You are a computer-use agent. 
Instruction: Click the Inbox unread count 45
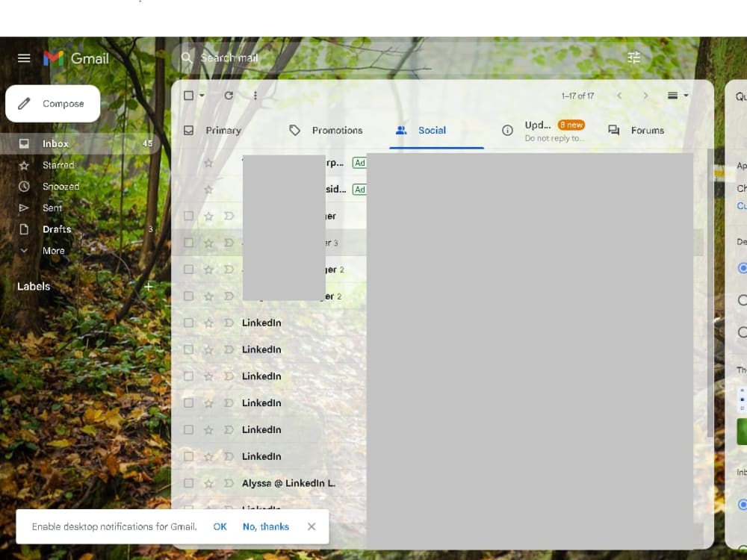[148, 144]
